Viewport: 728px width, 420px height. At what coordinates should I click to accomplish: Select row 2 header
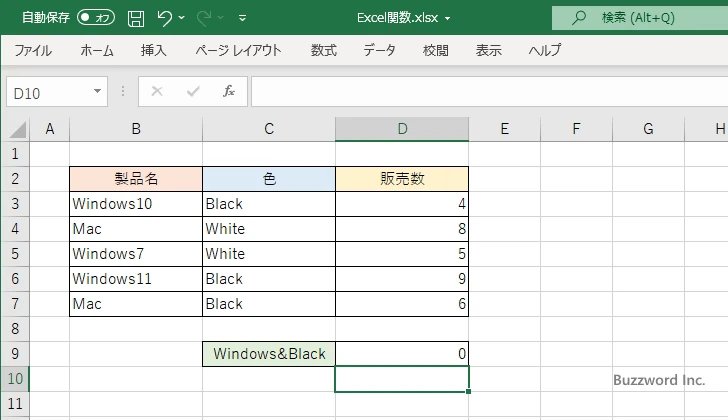(15, 179)
